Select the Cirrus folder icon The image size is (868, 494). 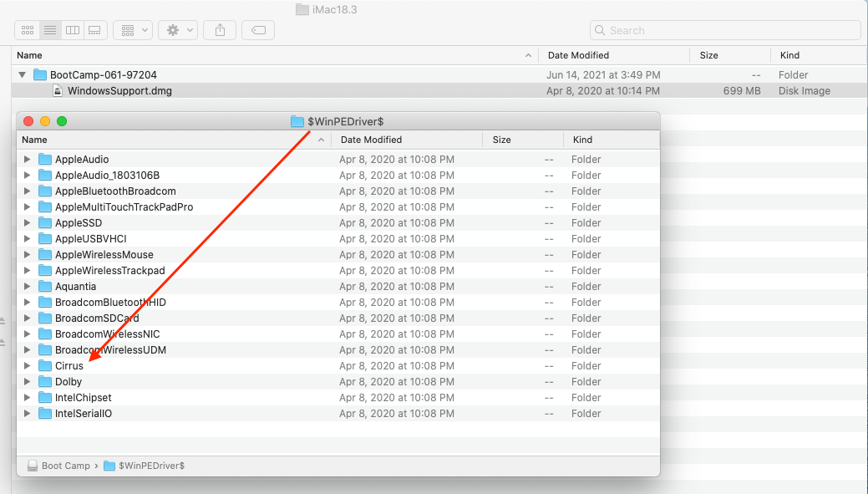45,365
